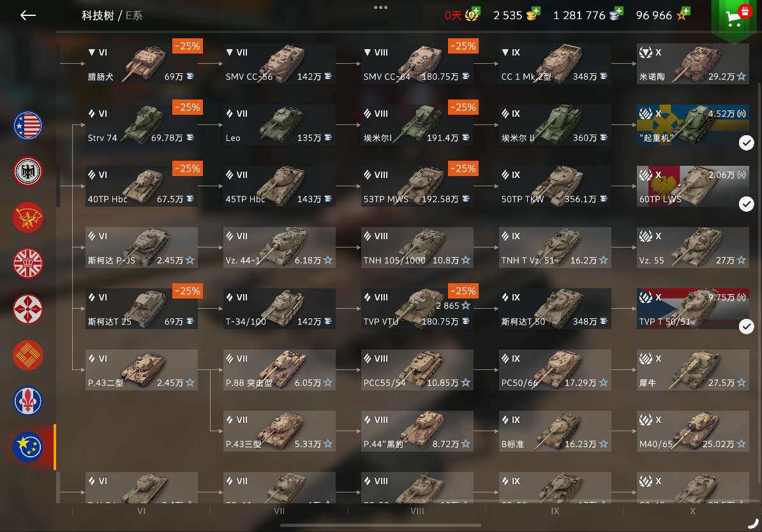Select the China nation tab
762x532 pixels.
point(27,355)
